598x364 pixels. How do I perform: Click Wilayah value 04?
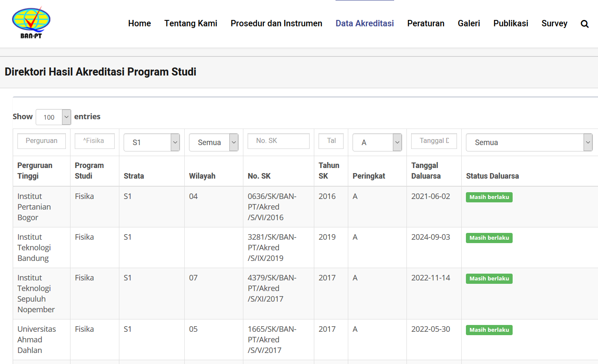[x=193, y=196]
